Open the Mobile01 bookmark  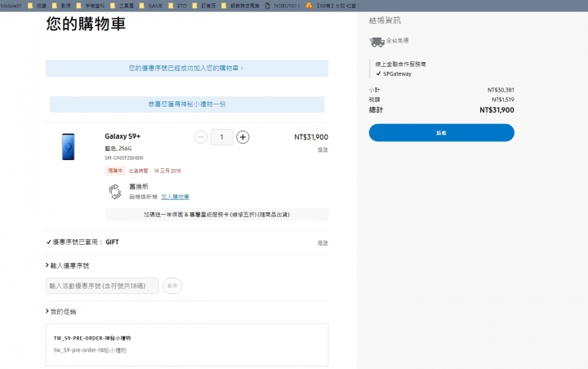11,6
